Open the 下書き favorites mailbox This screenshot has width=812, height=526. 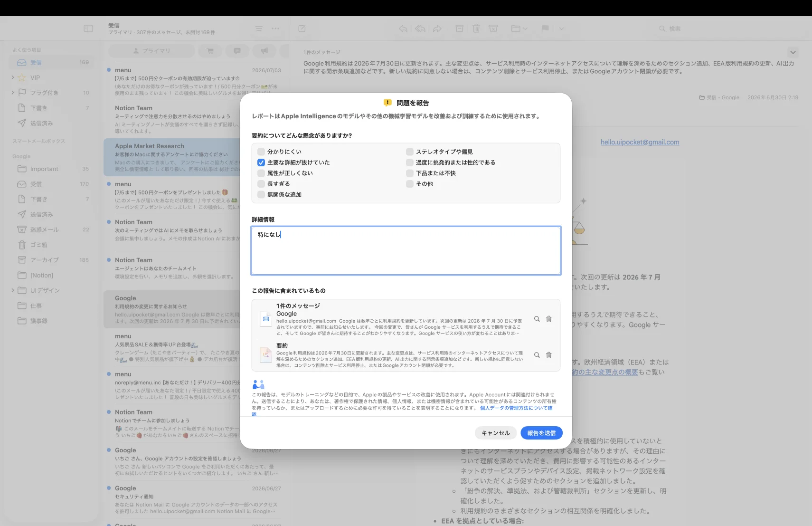(52, 108)
